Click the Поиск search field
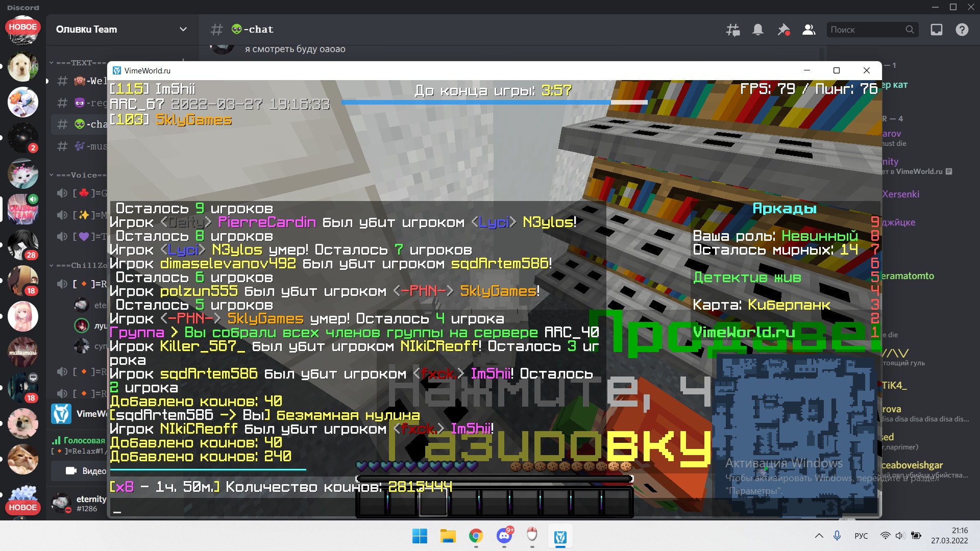 pos(867,30)
